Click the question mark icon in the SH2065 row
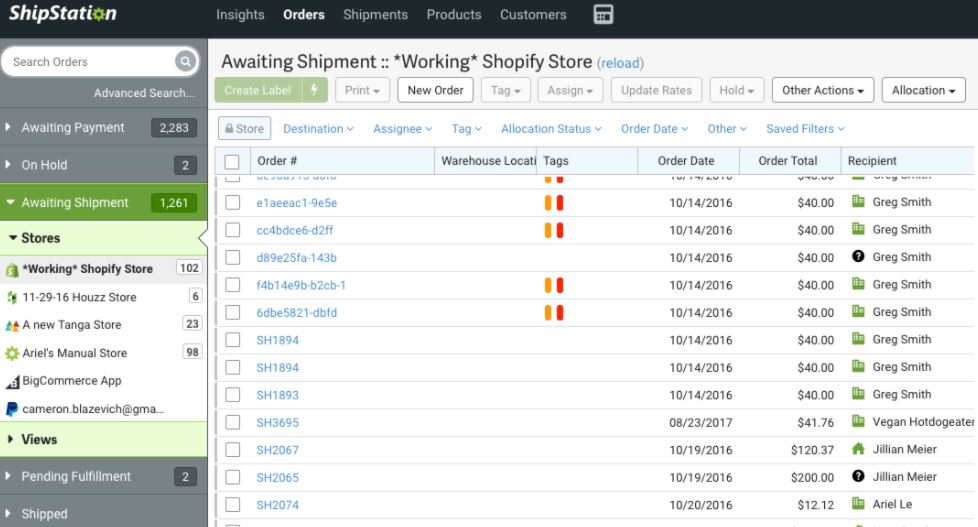The height and width of the screenshot is (527, 978). click(x=858, y=476)
